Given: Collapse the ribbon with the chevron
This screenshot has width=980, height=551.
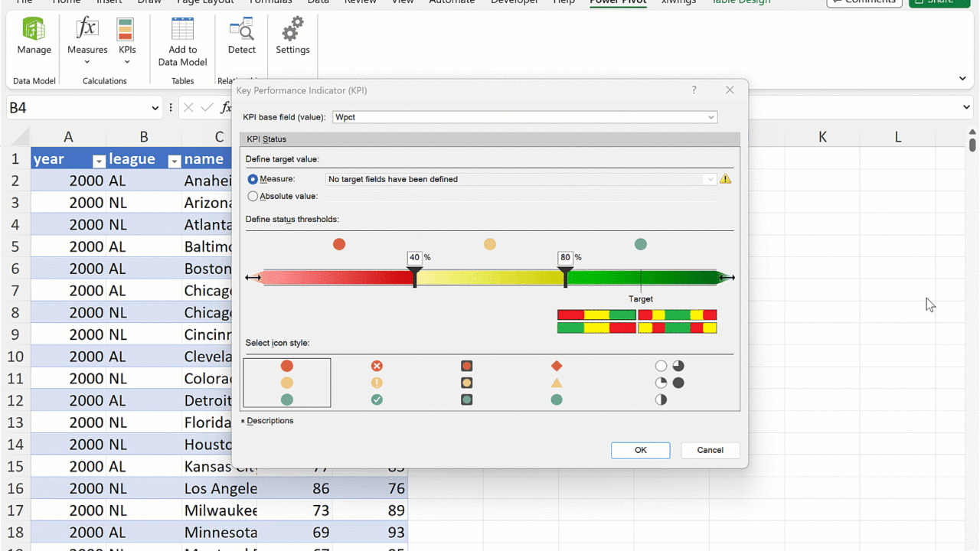Looking at the screenshot, I should coord(962,78).
